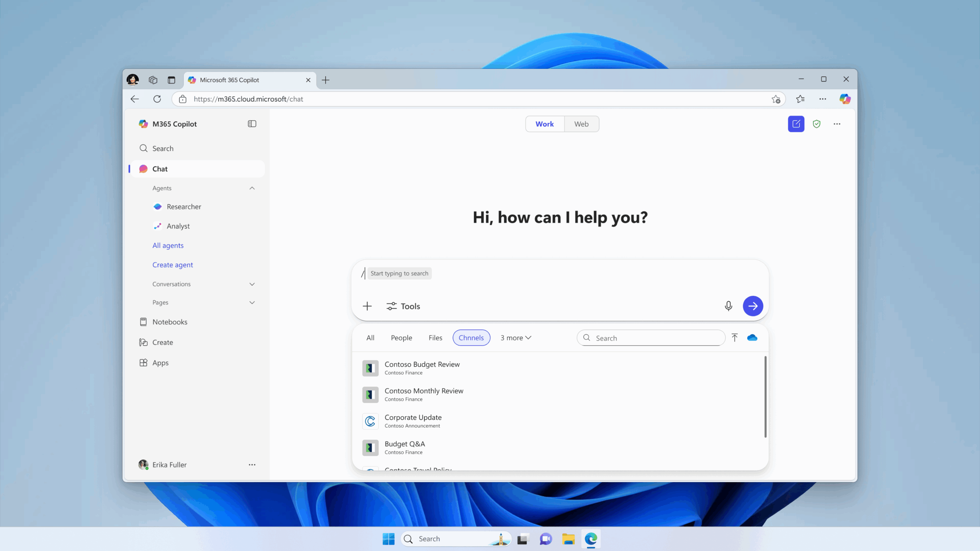Collapse the sidebar panel icon

coord(252,124)
